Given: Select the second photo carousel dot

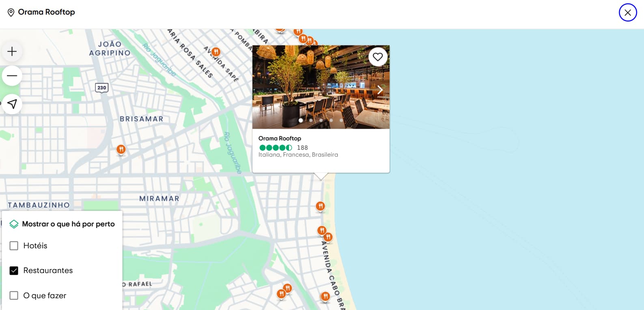Looking at the screenshot, I should coord(311,120).
